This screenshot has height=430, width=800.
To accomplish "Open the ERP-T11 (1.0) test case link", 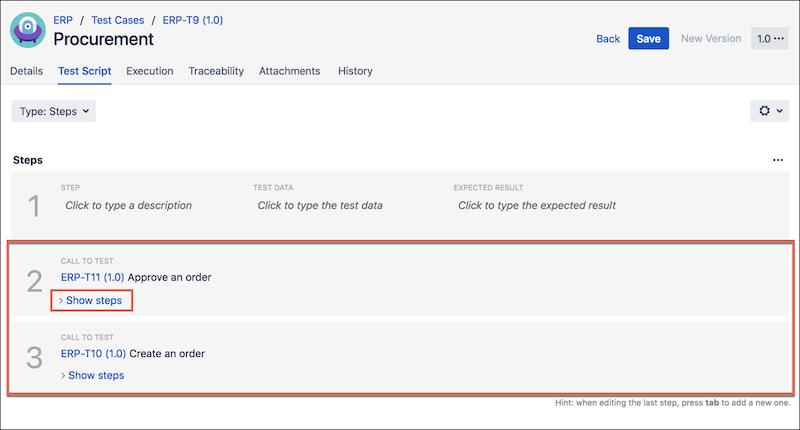I will point(93,277).
